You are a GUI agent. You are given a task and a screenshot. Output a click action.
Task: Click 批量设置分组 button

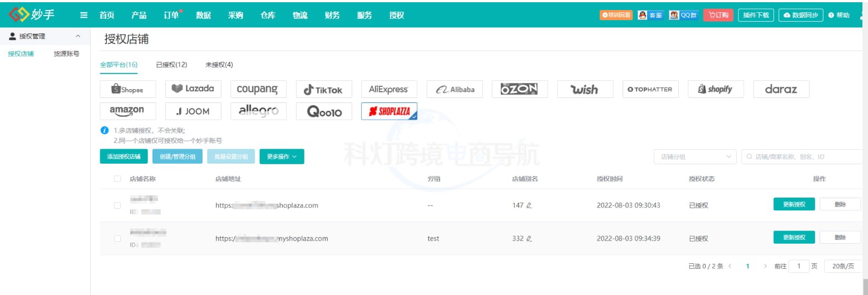231,157
